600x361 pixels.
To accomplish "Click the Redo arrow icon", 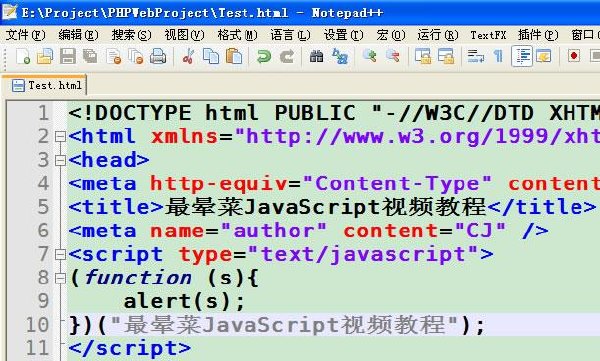I will point(287,56).
